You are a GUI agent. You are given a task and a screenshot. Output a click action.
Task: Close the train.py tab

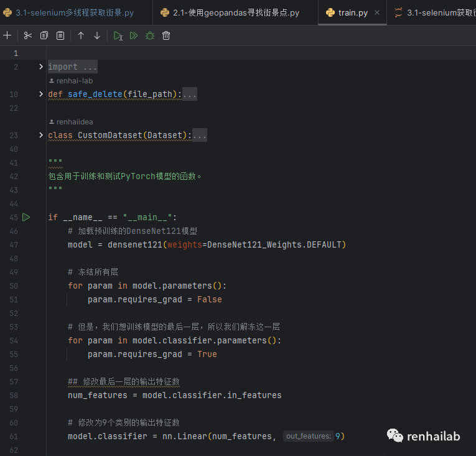377,12
